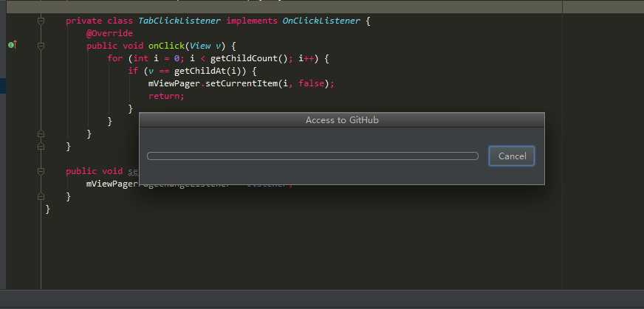644x309 pixels.
Task: Click the 'false' argument in setCurrentItem
Action: point(311,84)
